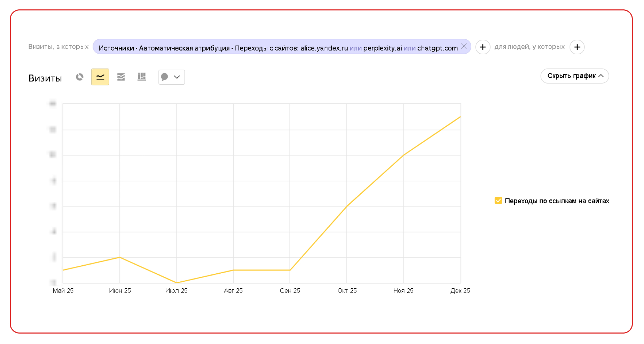Open the chart annotations bubble dropdown

pyautogui.click(x=171, y=77)
